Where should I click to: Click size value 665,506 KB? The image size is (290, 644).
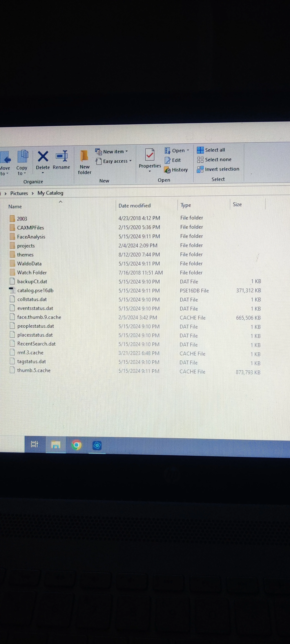click(248, 318)
